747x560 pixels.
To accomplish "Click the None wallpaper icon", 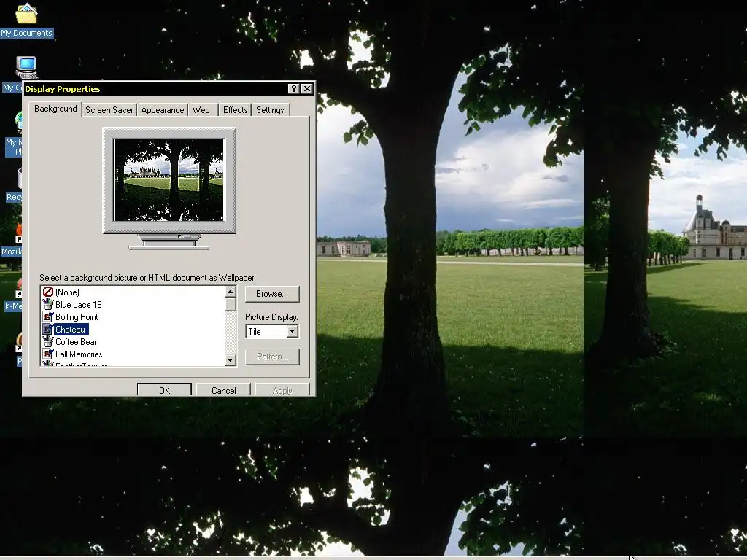I will tap(47, 292).
